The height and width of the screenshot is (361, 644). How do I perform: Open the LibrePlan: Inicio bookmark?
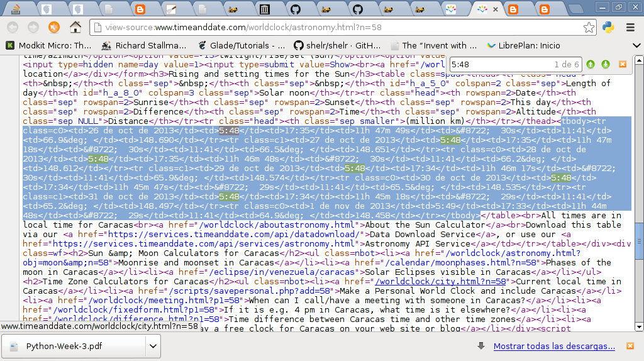(523, 45)
